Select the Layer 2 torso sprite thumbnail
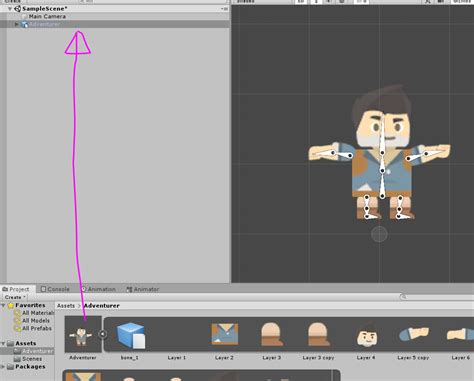The image size is (474, 381). pos(225,334)
